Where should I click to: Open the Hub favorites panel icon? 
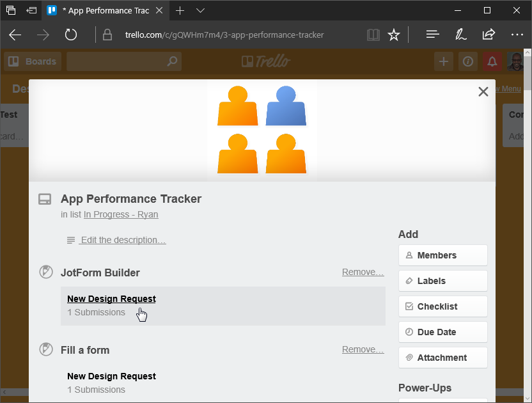coord(432,35)
